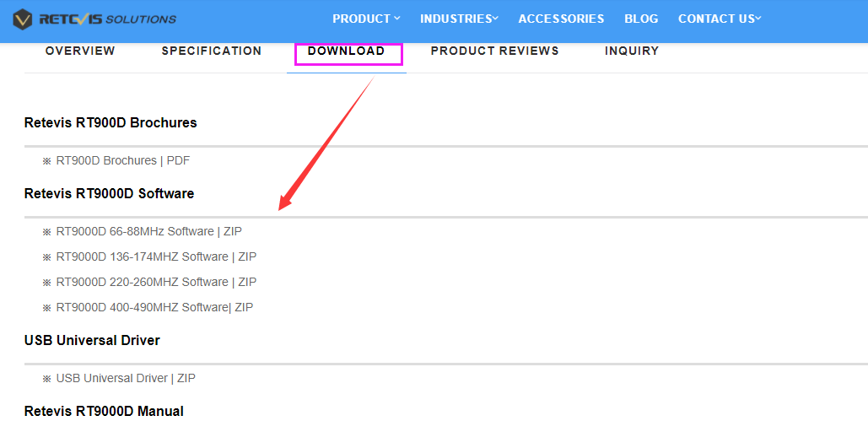The width and height of the screenshot is (868, 421).
Task: Expand the INDUSTRIES dropdown menu
Action: coord(459,19)
